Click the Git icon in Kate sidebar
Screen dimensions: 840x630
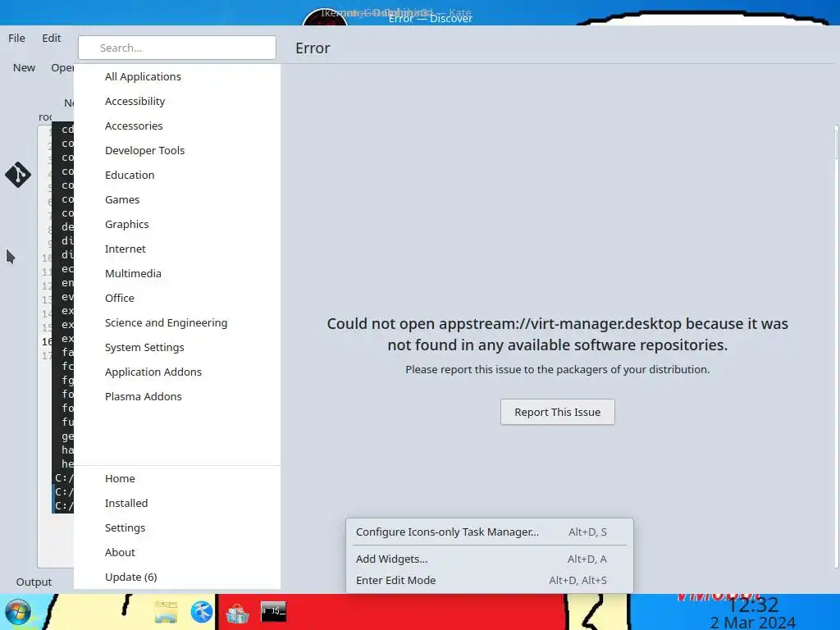[18, 175]
